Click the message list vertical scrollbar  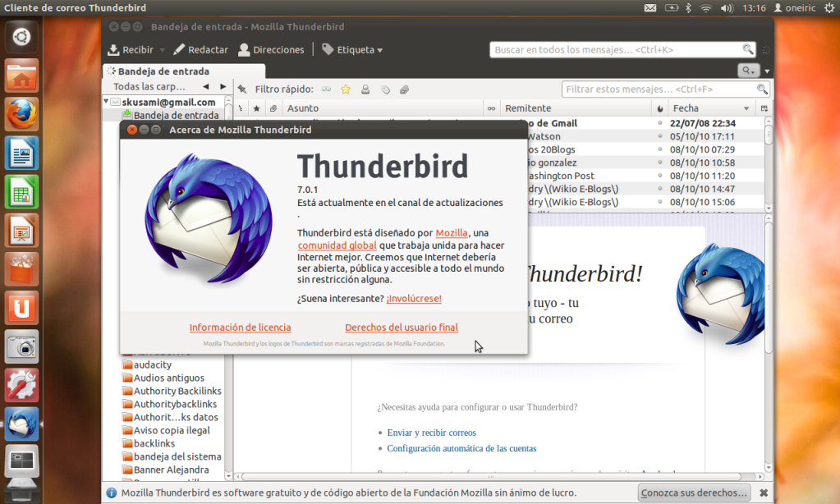click(769, 164)
